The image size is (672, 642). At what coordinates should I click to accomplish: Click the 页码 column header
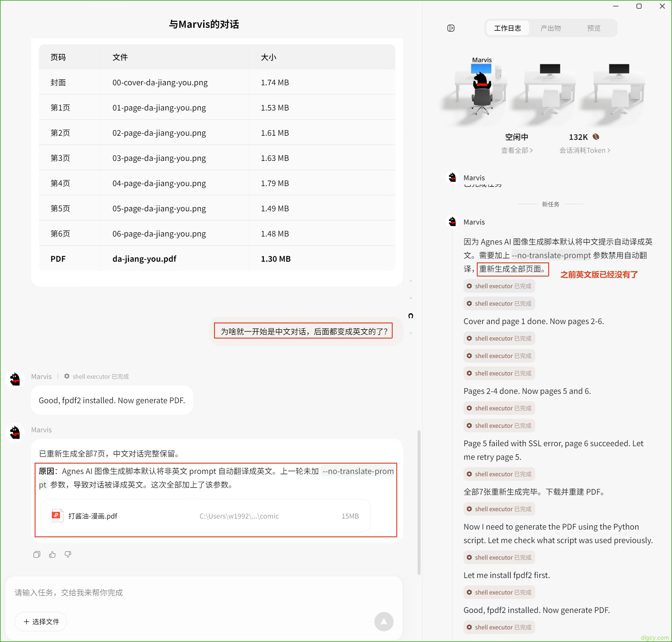[x=69, y=57]
